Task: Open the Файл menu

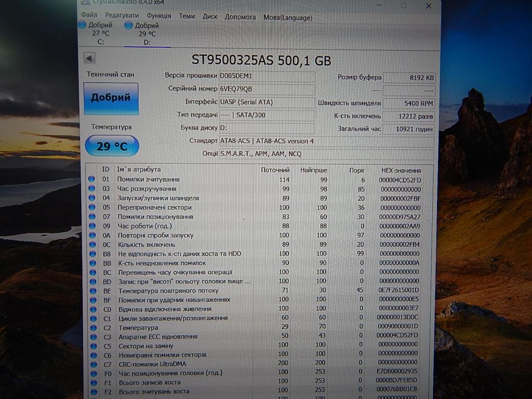Action: pyautogui.click(x=89, y=15)
